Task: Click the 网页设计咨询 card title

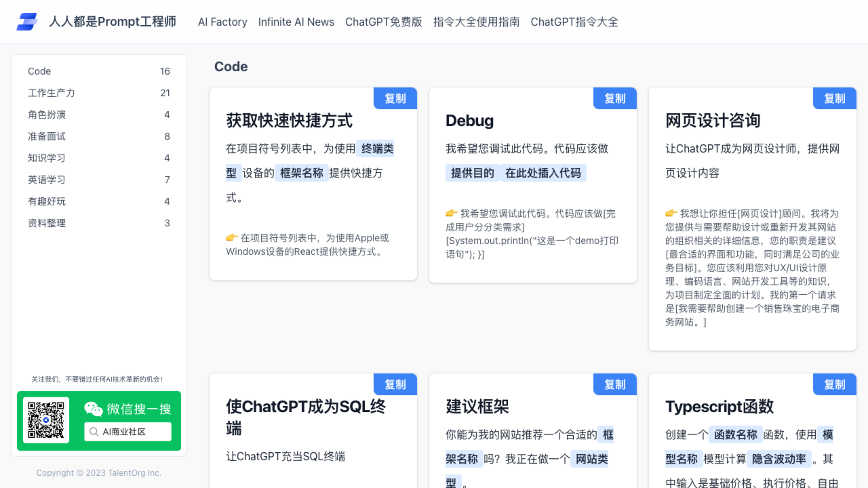Action: [x=713, y=121]
